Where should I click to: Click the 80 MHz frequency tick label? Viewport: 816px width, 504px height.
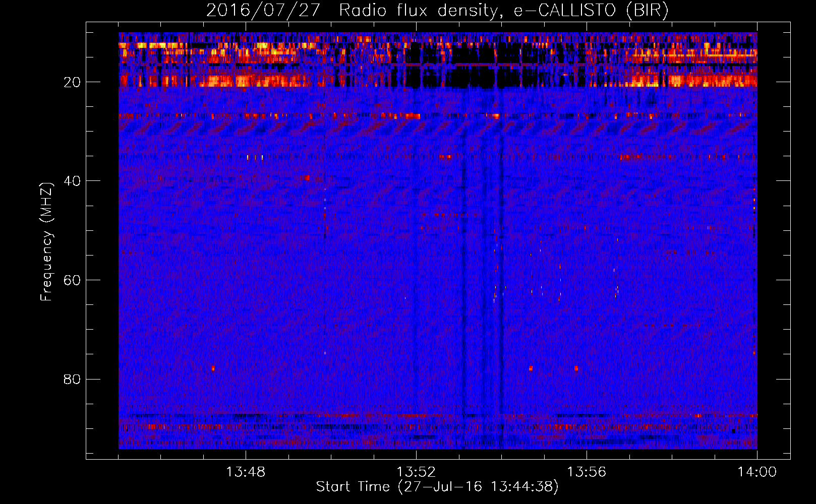tap(72, 379)
